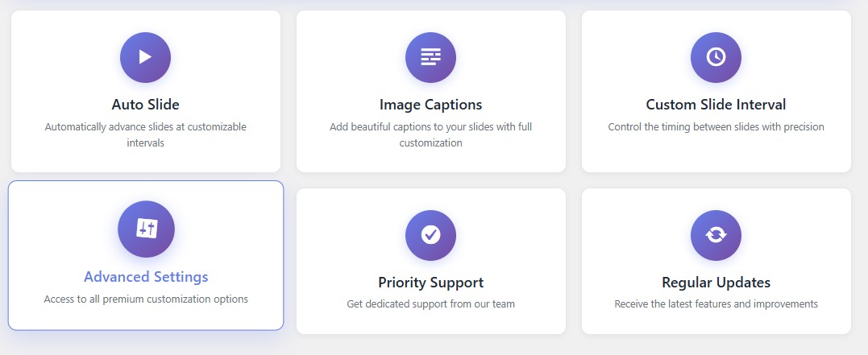Click the Priority Support heading
This screenshot has width=868, height=355.
pos(430,283)
